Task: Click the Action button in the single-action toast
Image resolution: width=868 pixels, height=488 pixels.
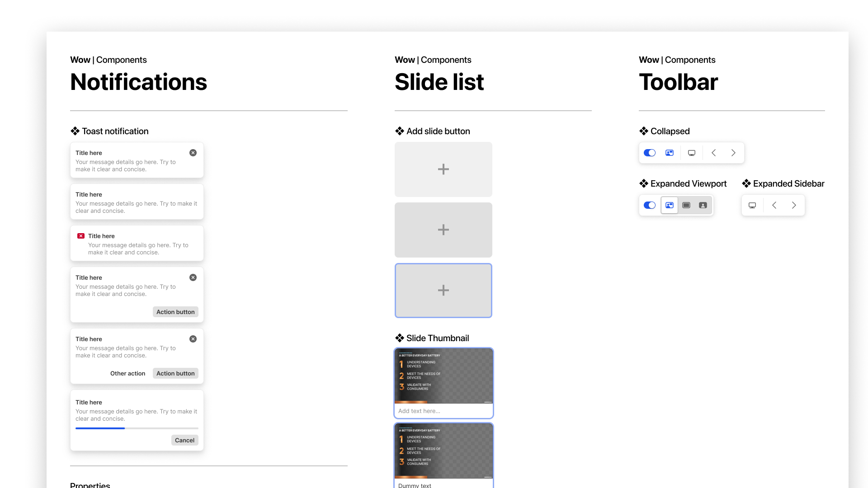Action: click(x=175, y=312)
